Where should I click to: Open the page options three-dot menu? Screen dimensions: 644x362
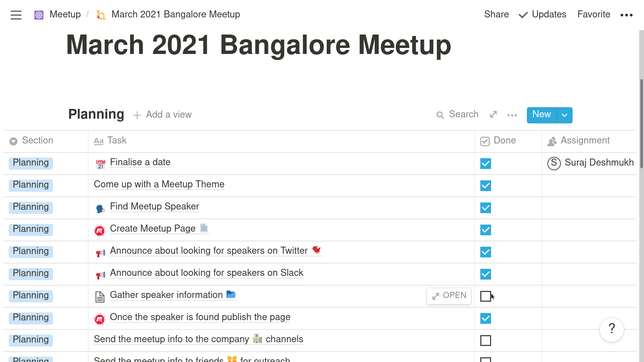(626, 15)
